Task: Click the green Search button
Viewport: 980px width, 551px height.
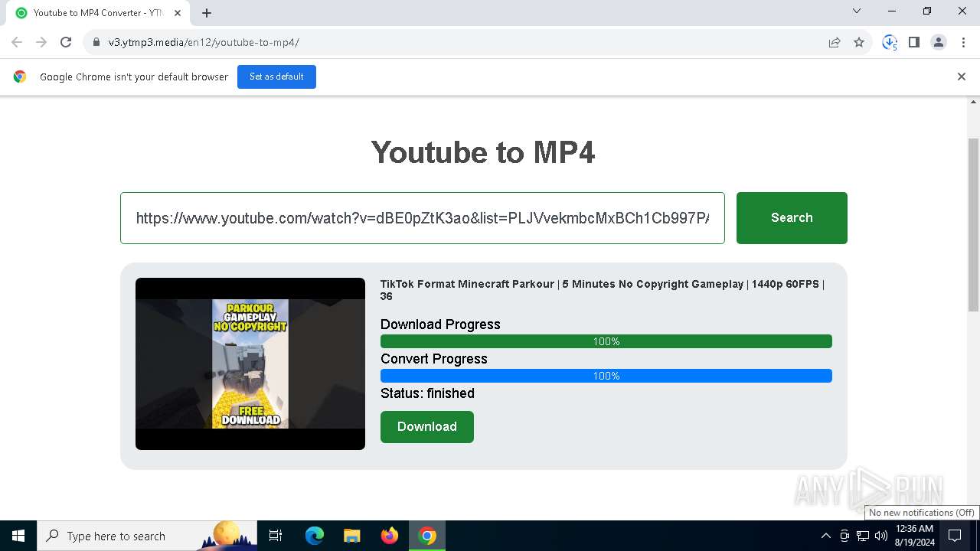Action: tap(792, 218)
